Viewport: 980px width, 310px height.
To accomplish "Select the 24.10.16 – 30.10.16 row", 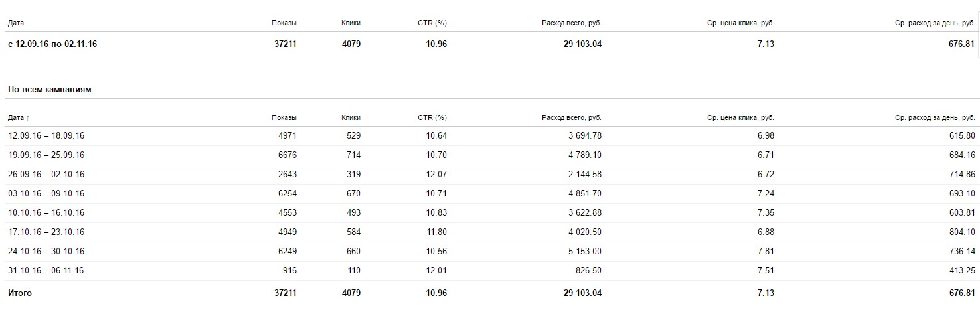I will tap(492, 252).
